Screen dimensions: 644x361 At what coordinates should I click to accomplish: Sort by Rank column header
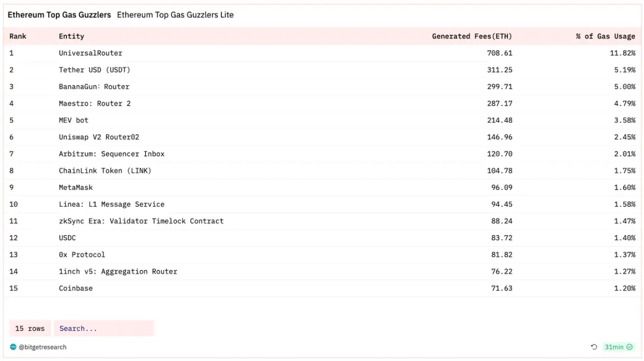(x=18, y=36)
